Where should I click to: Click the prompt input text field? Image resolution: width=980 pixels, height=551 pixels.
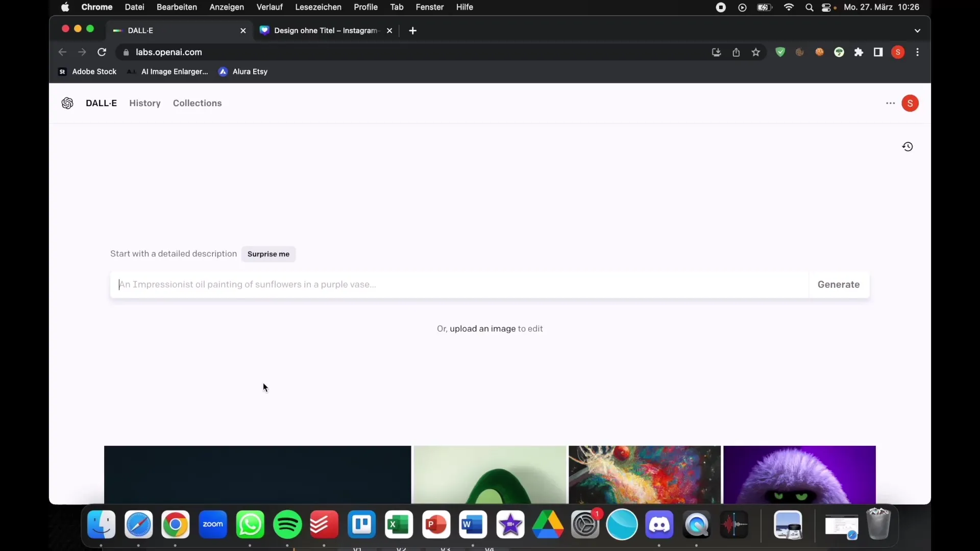pos(459,284)
